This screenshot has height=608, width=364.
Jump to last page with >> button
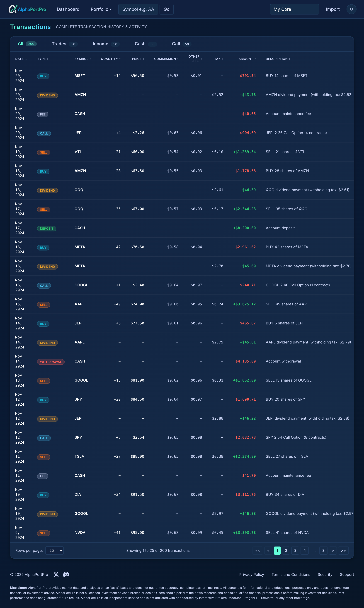[343, 551]
